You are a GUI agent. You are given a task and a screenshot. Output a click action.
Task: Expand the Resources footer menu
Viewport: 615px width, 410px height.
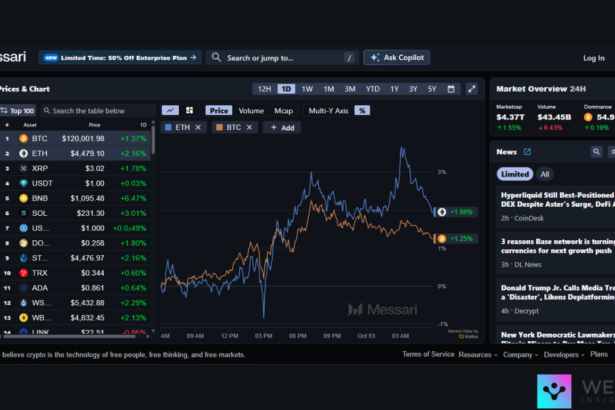click(478, 354)
